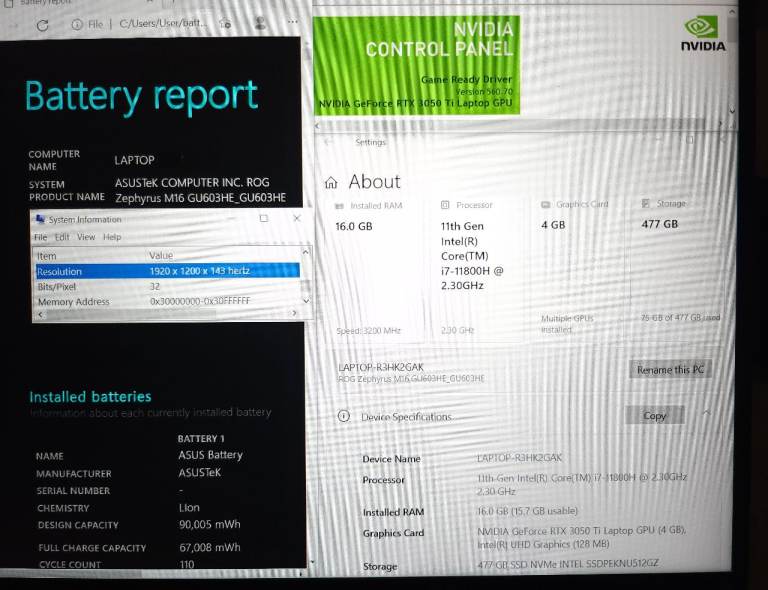Screen dimensions: 768x590
Task: Click the 16.0 GB RAM value
Action: 354,227
